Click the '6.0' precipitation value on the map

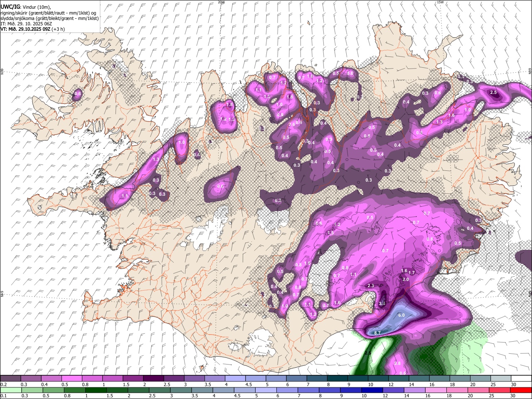[401, 315]
